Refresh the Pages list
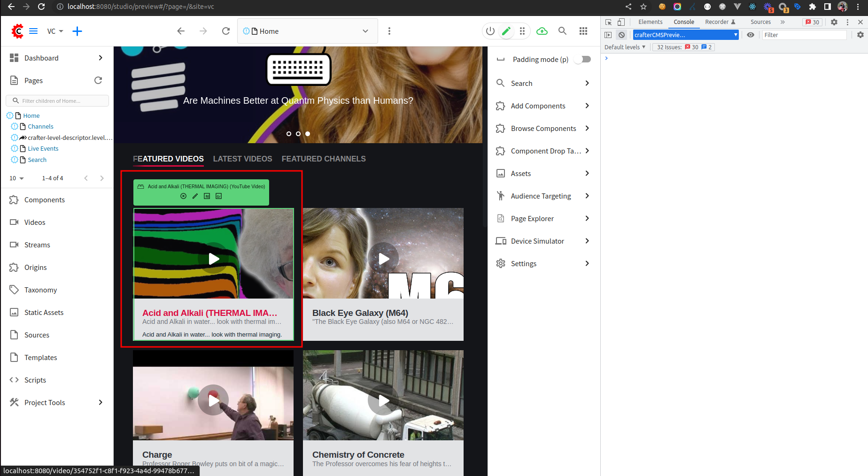 [x=98, y=80]
